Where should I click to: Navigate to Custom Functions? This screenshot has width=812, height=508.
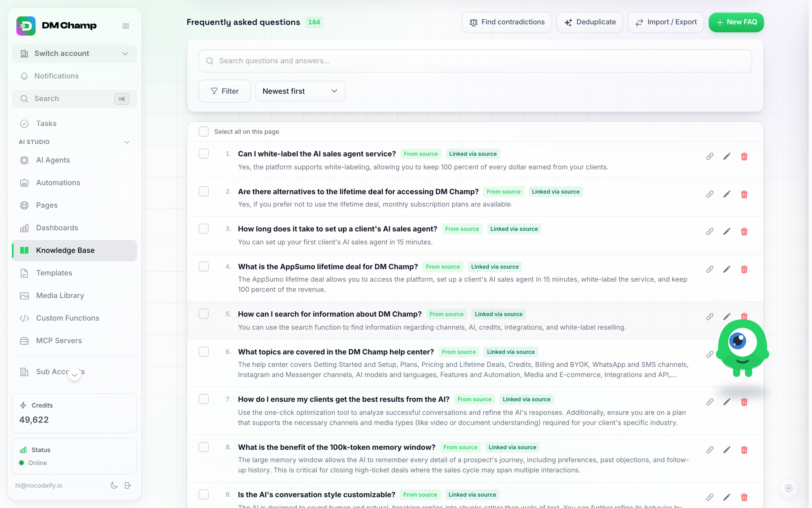pyautogui.click(x=74, y=318)
